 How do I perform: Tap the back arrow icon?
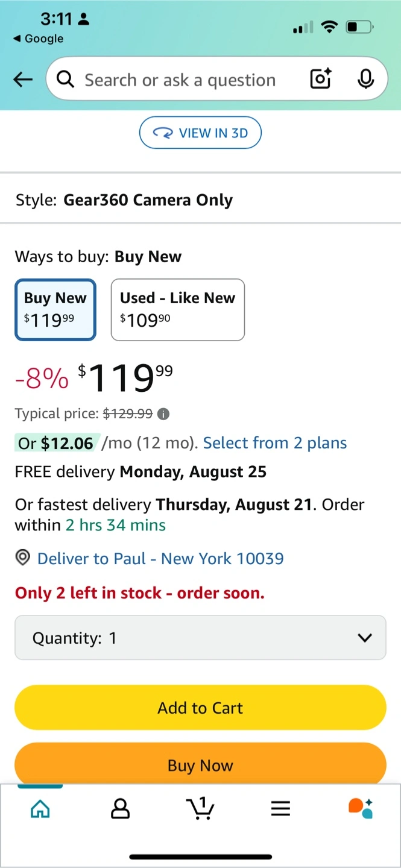pos(23,79)
